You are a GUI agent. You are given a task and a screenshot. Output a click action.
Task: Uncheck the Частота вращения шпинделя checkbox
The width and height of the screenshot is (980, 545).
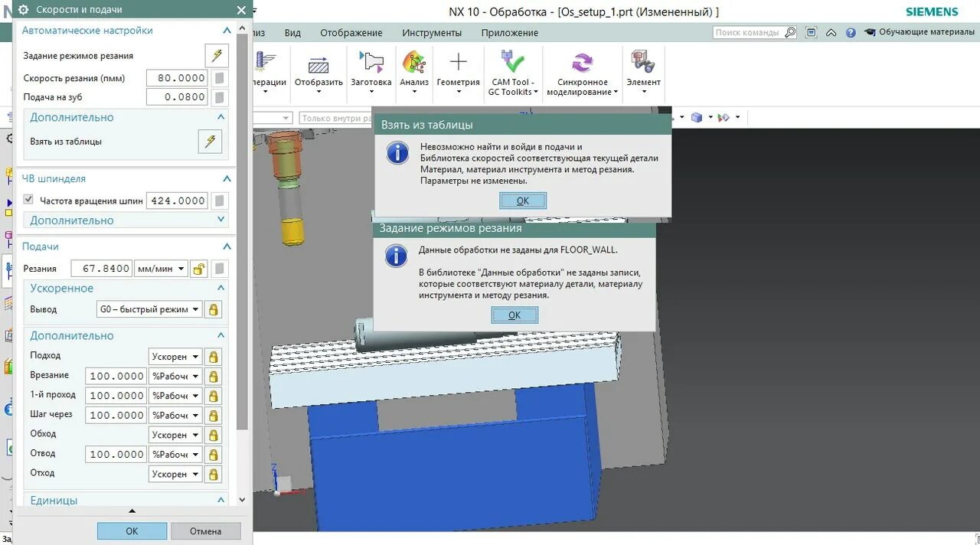[29, 200]
